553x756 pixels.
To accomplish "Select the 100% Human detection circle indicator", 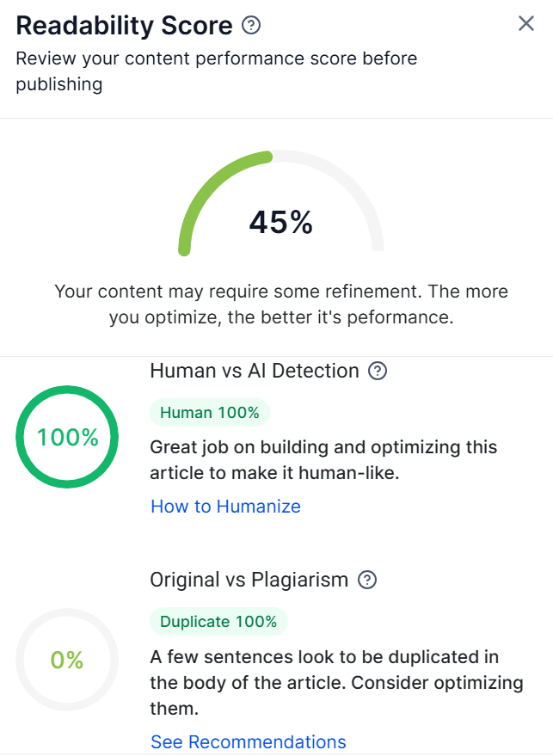I will coord(67,437).
